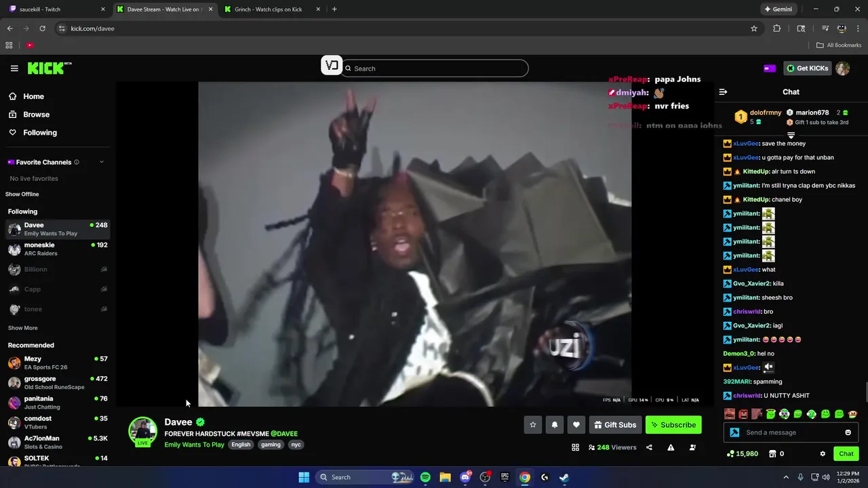Viewport: 868px width, 488px height.
Task: Open the panitania recommended channel
Action: pos(58,403)
